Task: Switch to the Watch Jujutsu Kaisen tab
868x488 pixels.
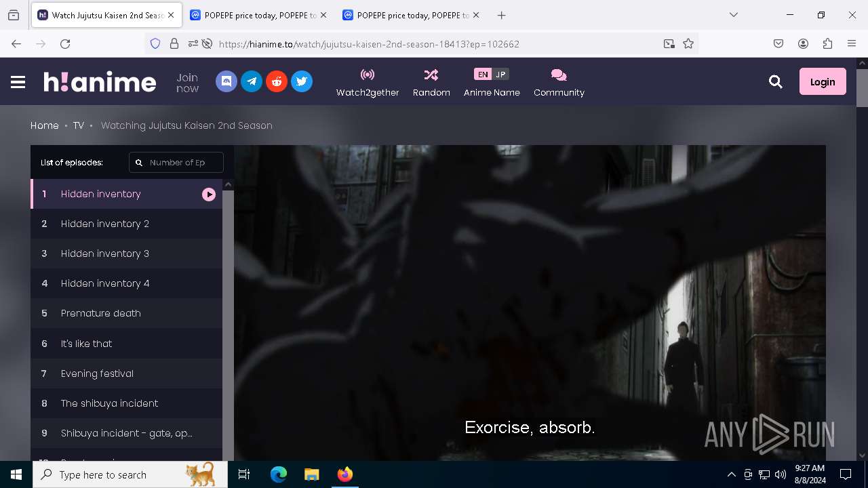Action: (x=107, y=15)
